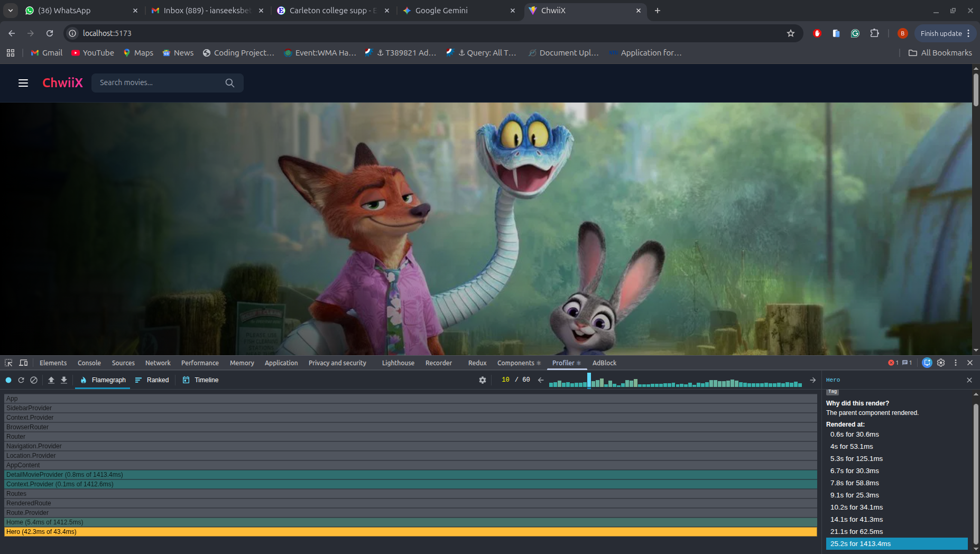
Task: Open Profiler view settings gear
Action: [x=482, y=380]
